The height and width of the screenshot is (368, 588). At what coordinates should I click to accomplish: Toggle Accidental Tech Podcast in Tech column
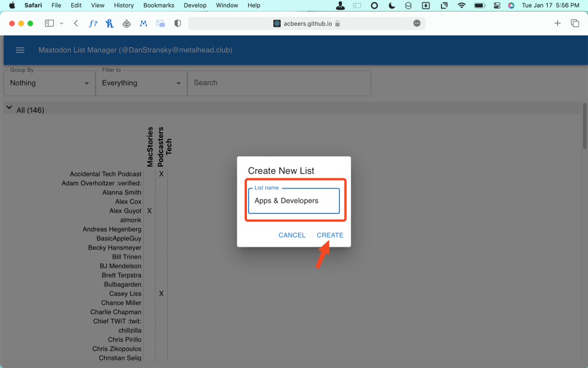pos(161,174)
